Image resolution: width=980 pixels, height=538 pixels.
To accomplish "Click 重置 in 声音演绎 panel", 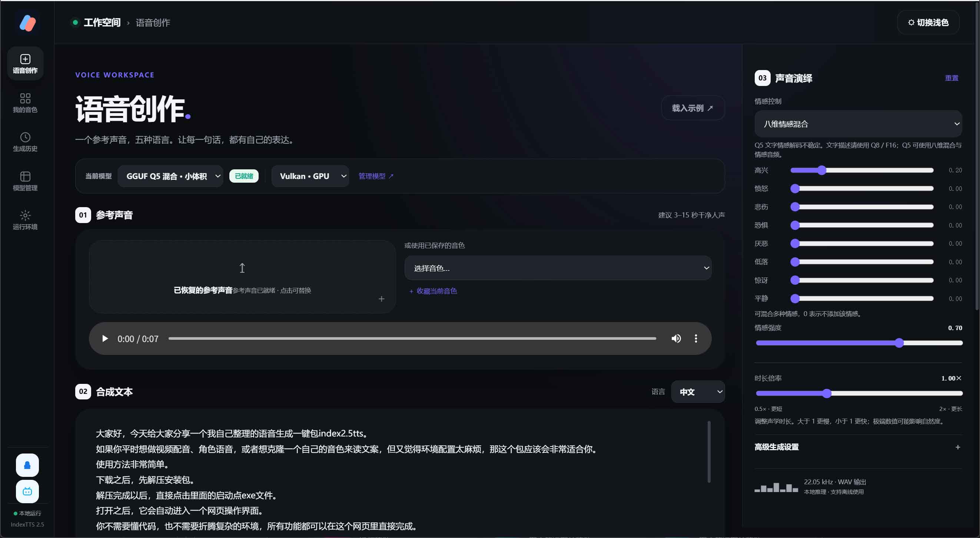I will click(951, 78).
